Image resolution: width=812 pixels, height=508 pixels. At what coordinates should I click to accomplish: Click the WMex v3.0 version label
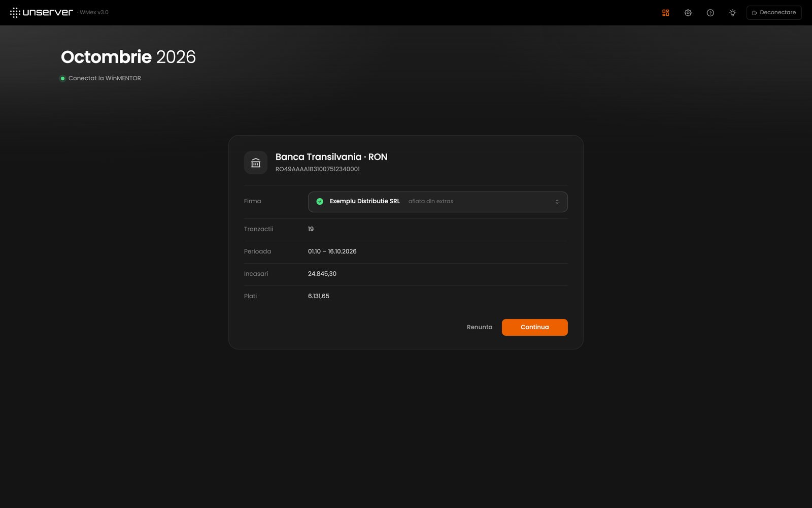(x=94, y=13)
